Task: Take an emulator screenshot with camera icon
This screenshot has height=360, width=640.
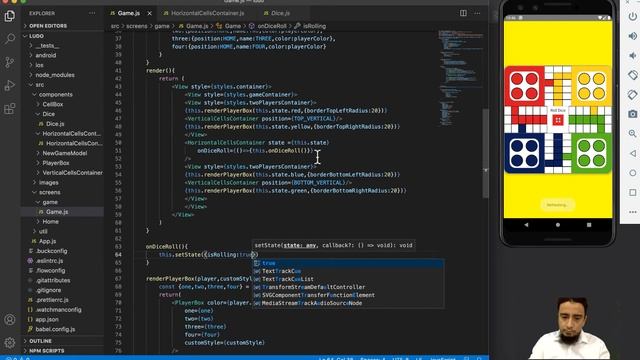Action: 633,114
